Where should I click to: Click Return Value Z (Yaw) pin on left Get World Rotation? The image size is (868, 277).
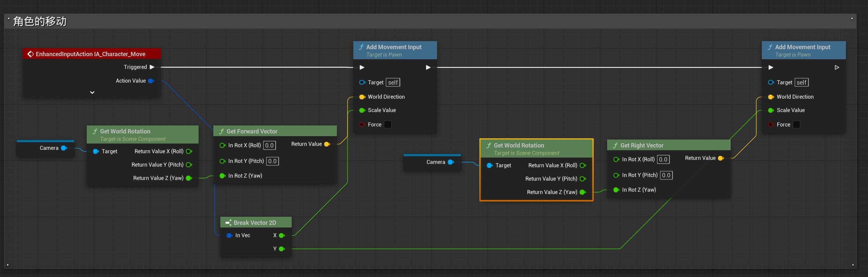click(x=189, y=178)
